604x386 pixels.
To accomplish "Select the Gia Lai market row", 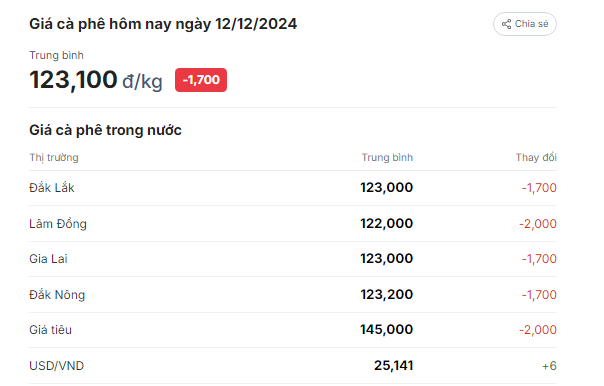I will point(293,259).
